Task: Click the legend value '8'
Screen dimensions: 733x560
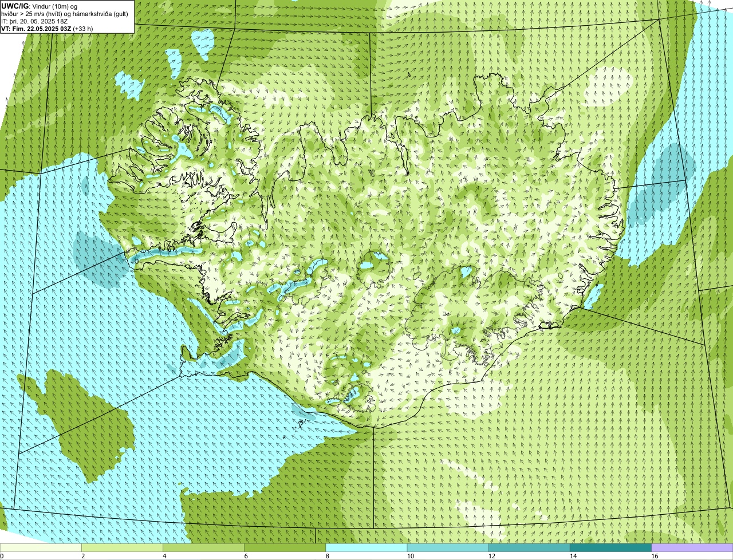Action: [x=328, y=556]
